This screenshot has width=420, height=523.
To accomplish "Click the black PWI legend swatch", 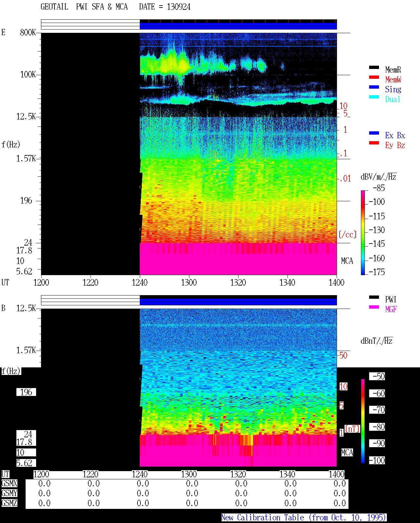I will coord(374,297).
